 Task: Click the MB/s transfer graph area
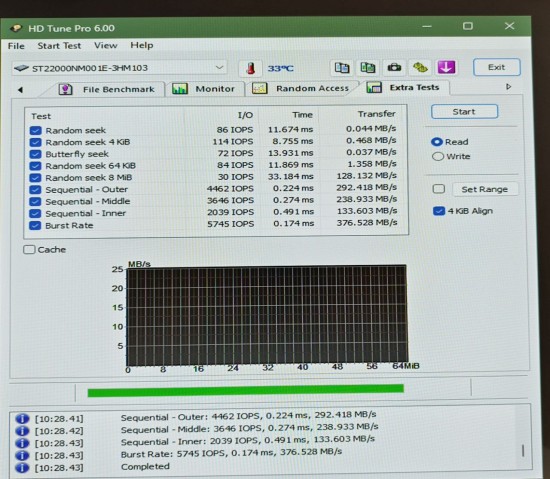pos(267,316)
